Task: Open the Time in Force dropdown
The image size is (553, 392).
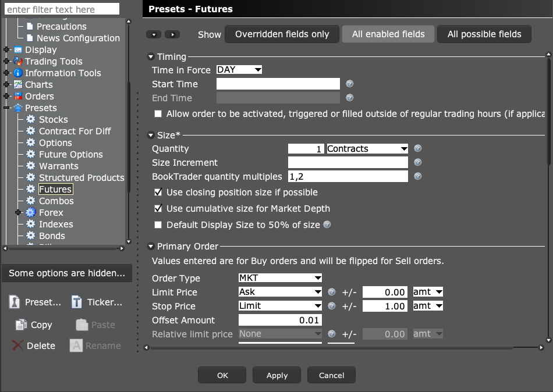Action: [239, 70]
